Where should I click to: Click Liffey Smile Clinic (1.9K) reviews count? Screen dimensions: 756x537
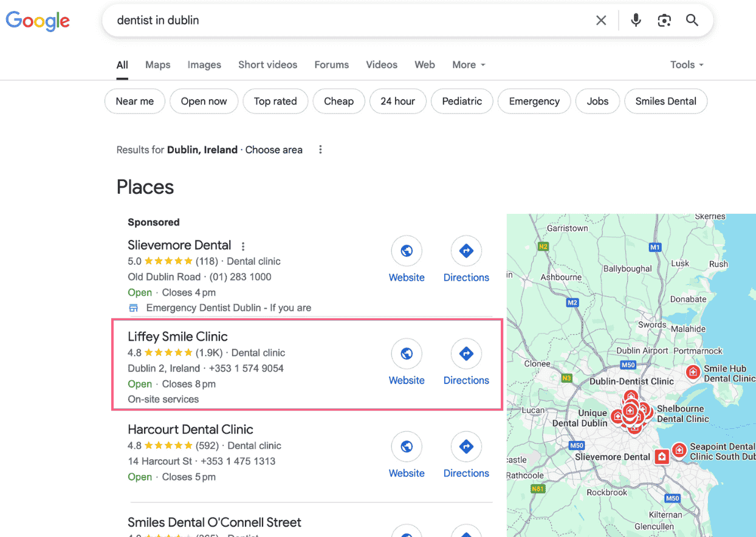click(x=209, y=352)
